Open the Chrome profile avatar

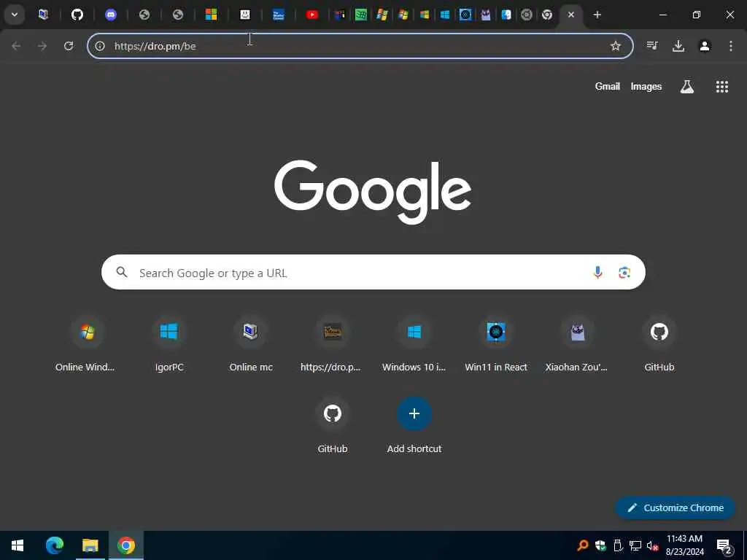click(705, 46)
